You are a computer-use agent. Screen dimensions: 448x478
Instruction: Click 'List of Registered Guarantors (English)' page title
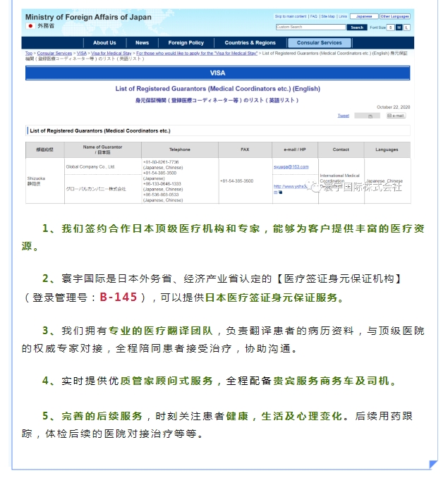217,89
